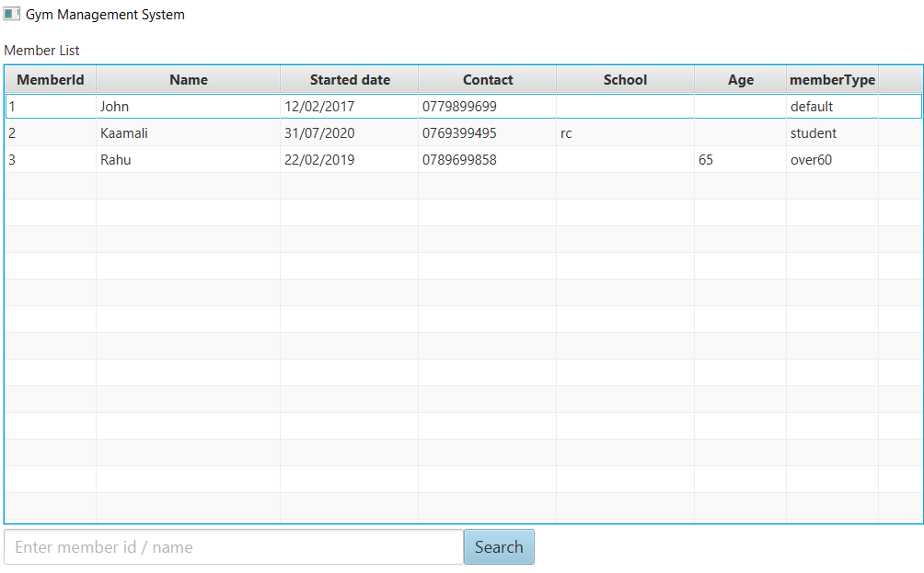The height and width of the screenshot is (573, 924).
Task: Sort members by Age column header
Action: (741, 80)
